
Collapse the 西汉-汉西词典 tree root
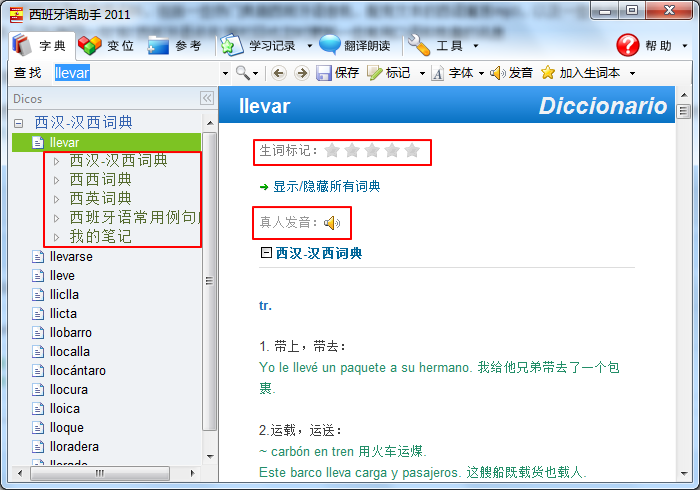[18, 123]
